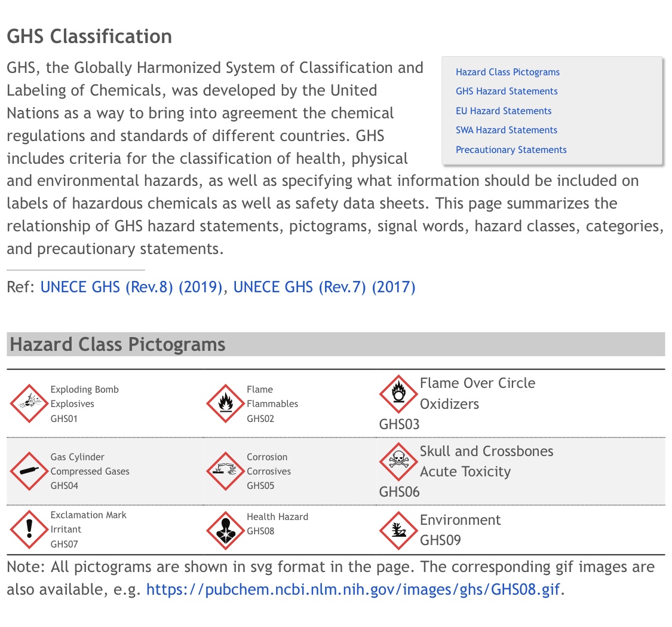Click the GHS Classification page heading
Viewport: 672px width, 627px height.
click(90, 36)
